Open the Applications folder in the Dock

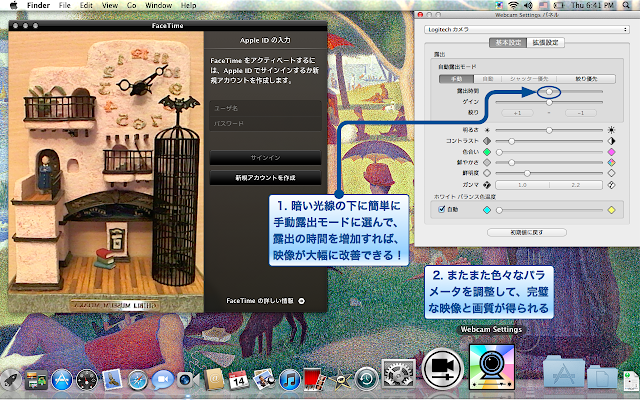tap(563, 371)
